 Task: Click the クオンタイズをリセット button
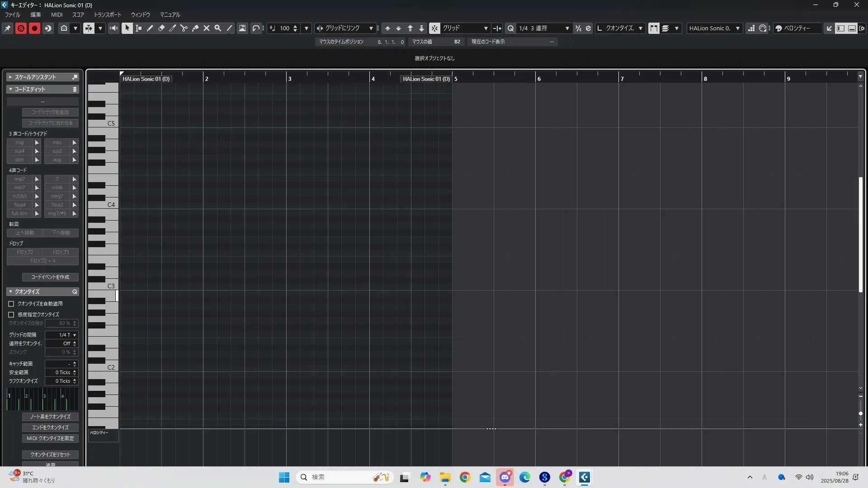(50, 455)
